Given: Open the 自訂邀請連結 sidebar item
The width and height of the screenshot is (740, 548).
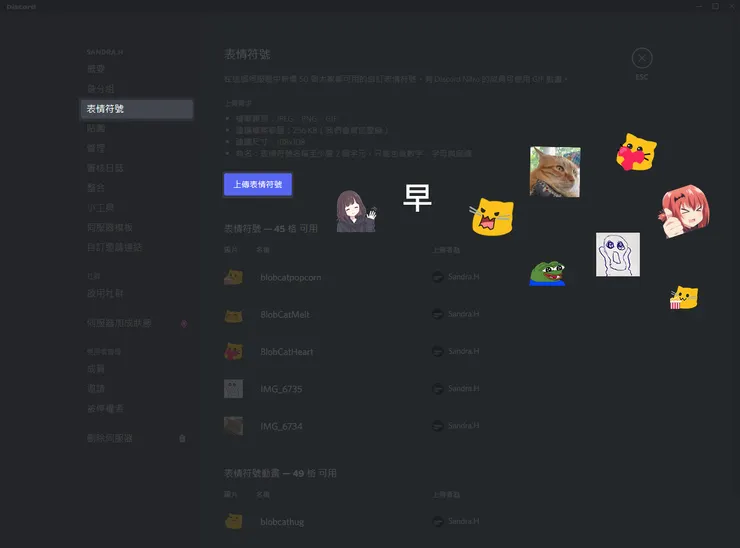Looking at the screenshot, I should click(x=114, y=247).
